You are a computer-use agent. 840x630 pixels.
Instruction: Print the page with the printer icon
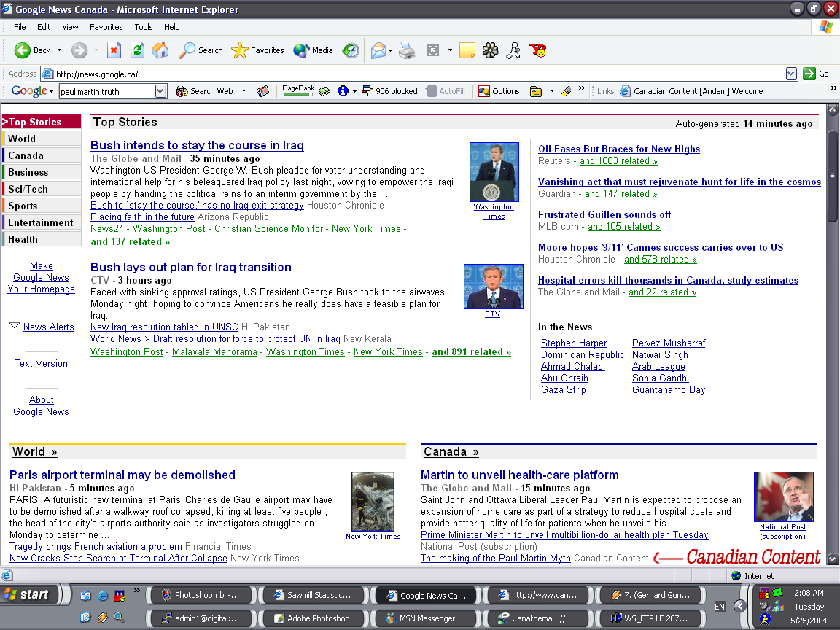[x=407, y=50]
